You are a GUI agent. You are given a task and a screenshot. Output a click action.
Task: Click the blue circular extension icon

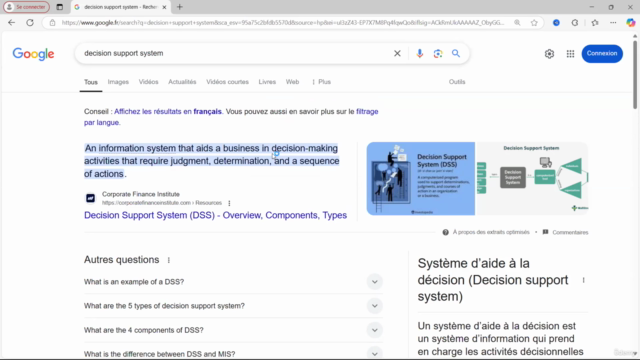point(556,23)
